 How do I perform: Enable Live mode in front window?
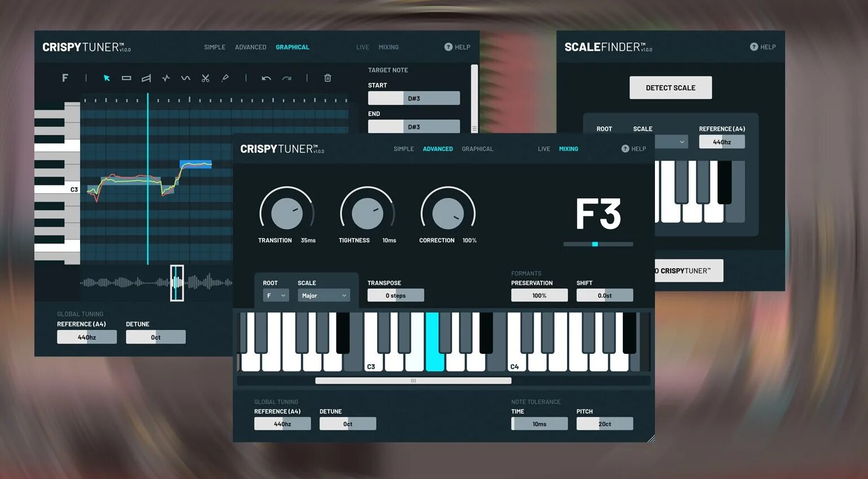[x=544, y=149]
